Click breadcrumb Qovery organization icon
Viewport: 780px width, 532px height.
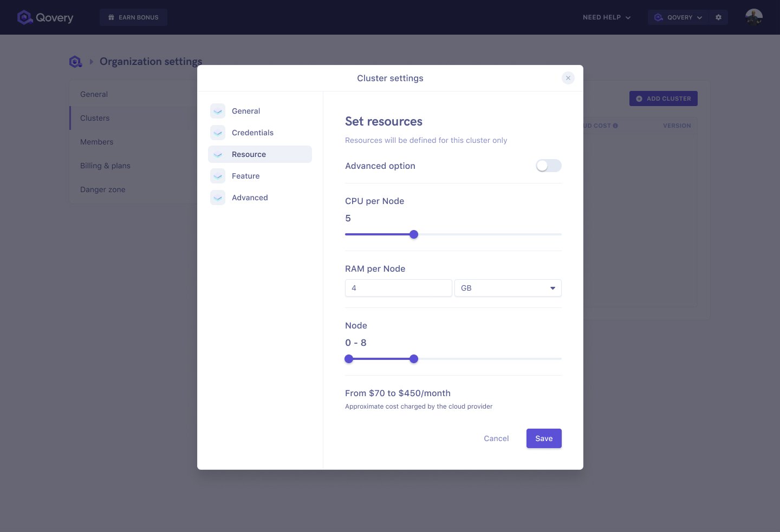[75, 62]
